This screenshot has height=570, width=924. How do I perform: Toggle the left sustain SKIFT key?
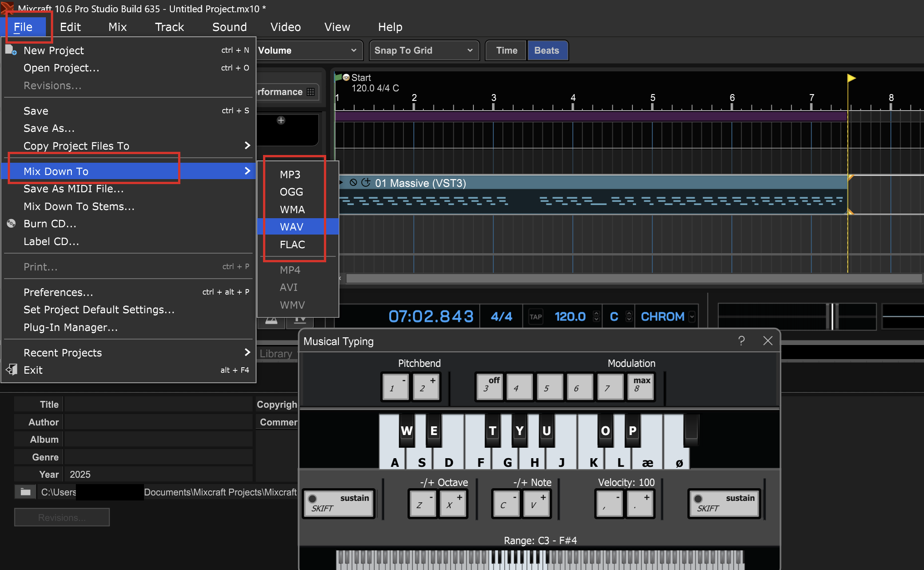[339, 503]
